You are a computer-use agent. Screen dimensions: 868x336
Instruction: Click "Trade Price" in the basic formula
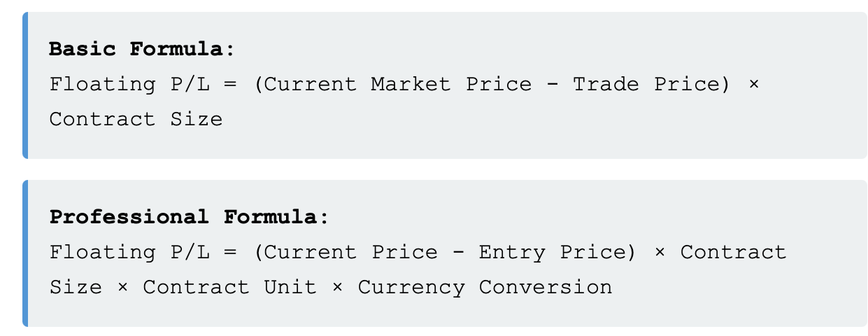pyautogui.click(x=647, y=85)
